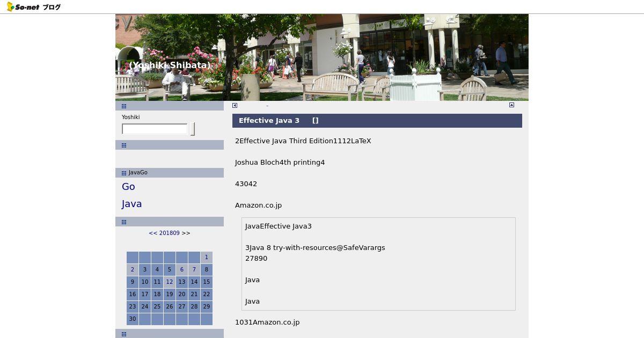Select calendar day 1
This screenshot has width=644, height=338.
pyautogui.click(x=207, y=258)
